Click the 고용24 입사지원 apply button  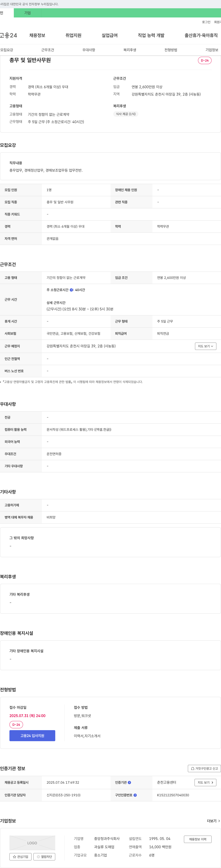[32, 736]
